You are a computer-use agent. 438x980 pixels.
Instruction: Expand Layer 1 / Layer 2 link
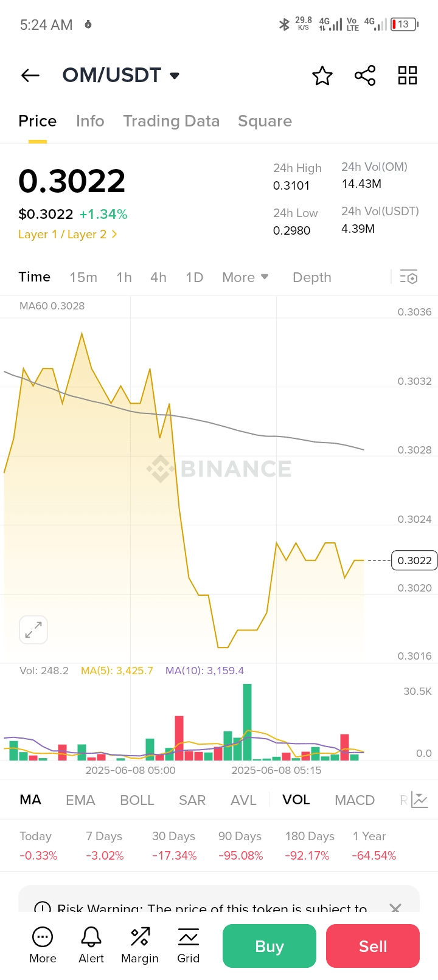(x=68, y=234)
